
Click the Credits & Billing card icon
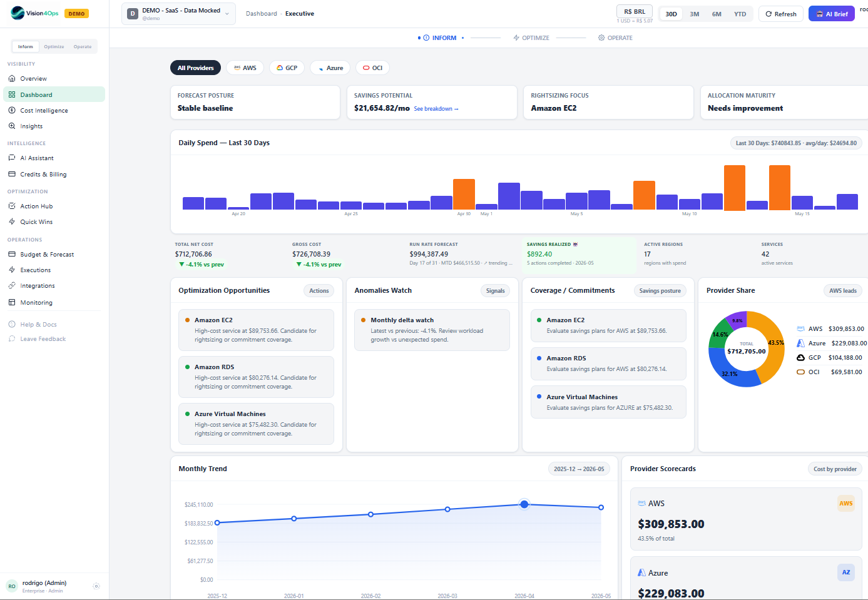coord(12,175)
